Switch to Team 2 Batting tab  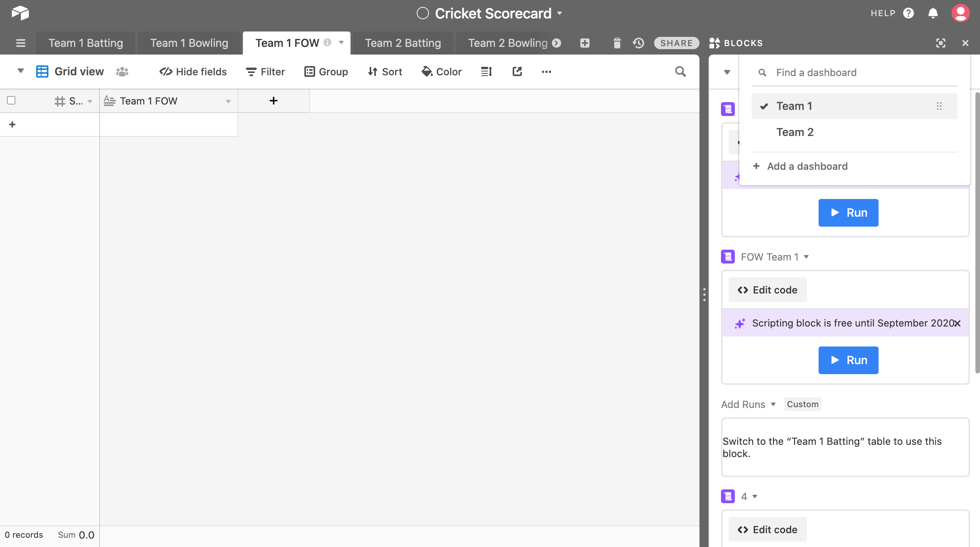403,43
